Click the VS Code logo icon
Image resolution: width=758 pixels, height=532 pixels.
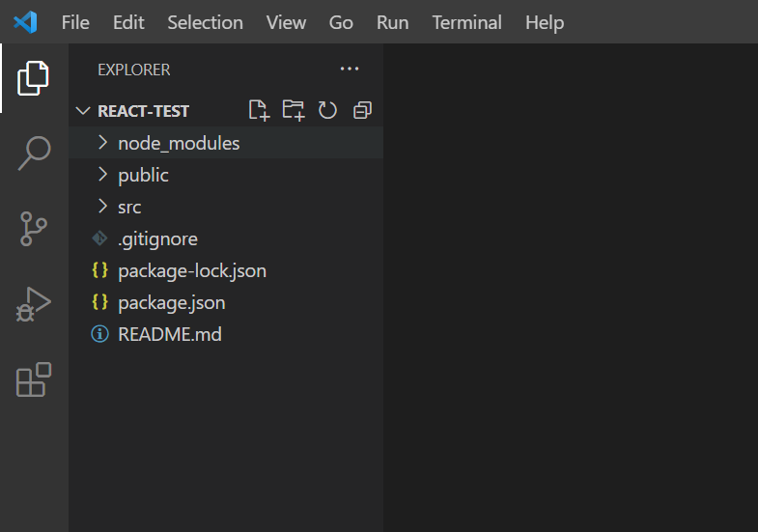point(25,22)
